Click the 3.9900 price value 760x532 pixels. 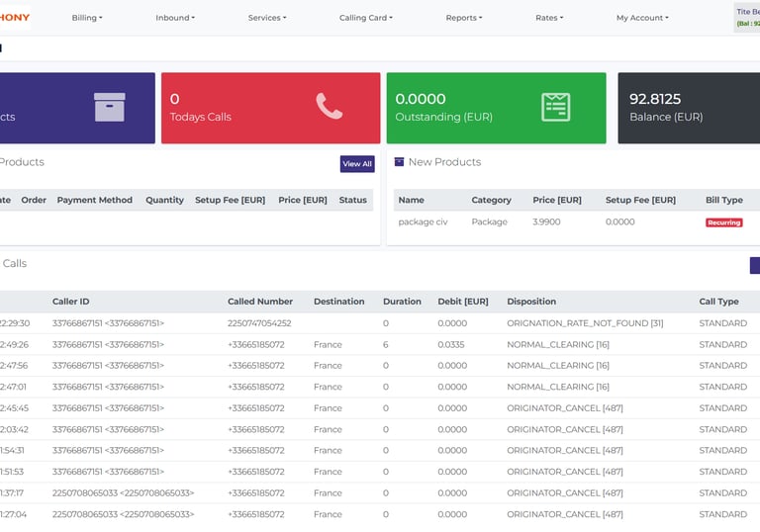546,222
